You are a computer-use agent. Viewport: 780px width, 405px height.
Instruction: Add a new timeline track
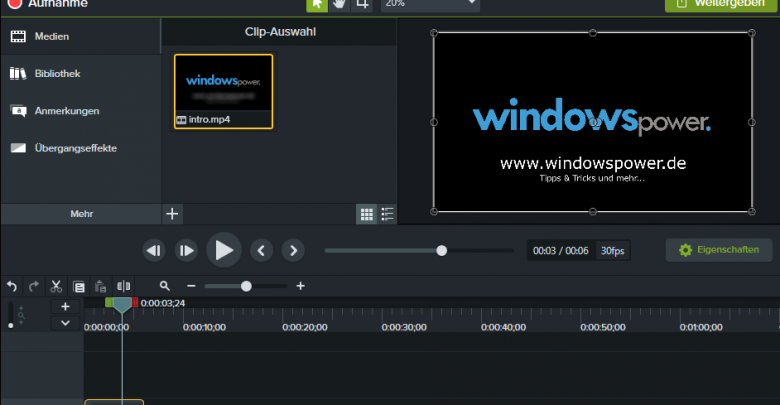coord(65,306)
